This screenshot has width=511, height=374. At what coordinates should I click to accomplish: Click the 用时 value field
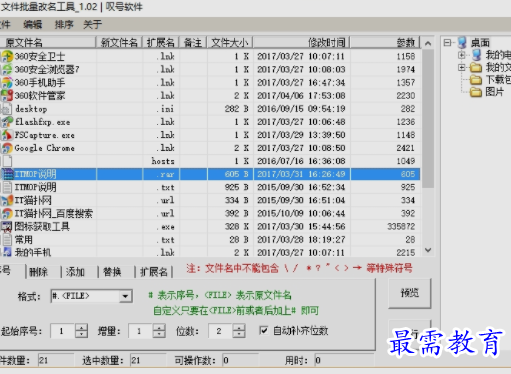click(344, 360)
